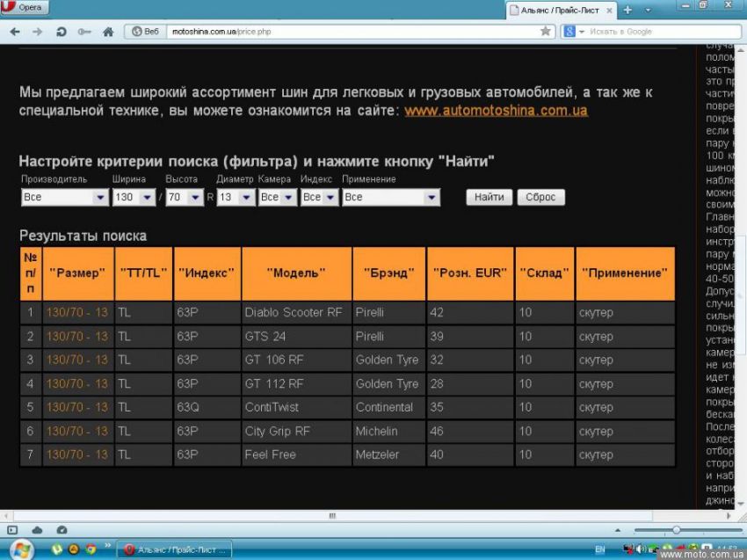Image resolution: width=747 pixels, height=560 pixels.
Task: Click the horizontal scrollbar thumb
Action: click(x=332, y=516)
